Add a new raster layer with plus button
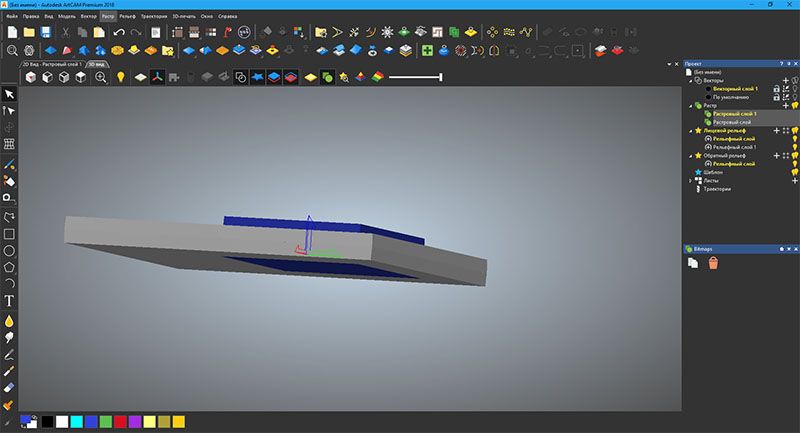This screenshot has height=433, width=800. pos(786,106)
